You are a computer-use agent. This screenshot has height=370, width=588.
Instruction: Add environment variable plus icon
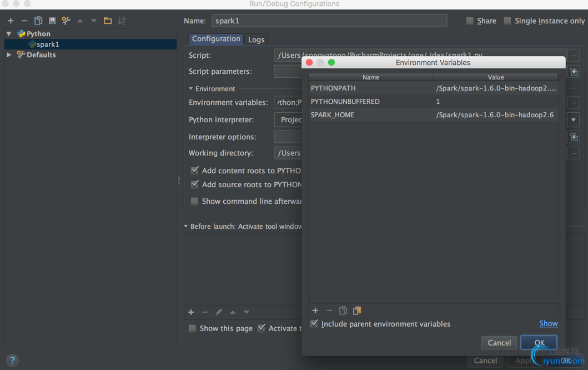click(315, 311)
